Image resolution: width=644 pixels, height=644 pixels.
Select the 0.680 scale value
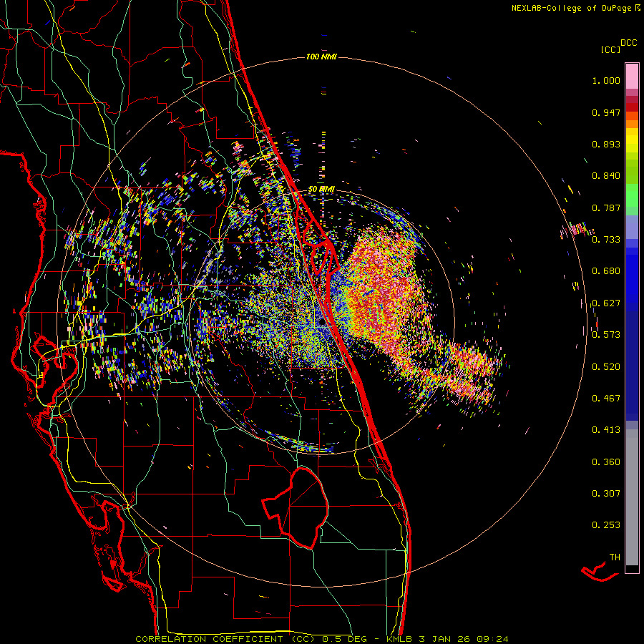606,271
